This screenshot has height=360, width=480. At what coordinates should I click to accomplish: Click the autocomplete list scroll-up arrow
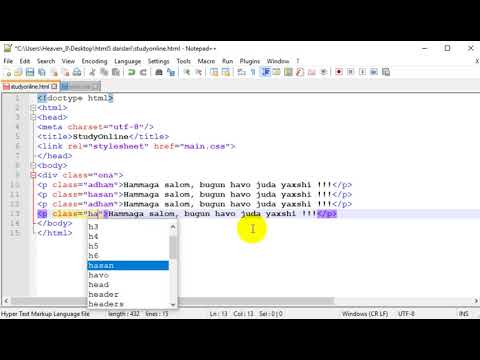(x=173, y=226)
